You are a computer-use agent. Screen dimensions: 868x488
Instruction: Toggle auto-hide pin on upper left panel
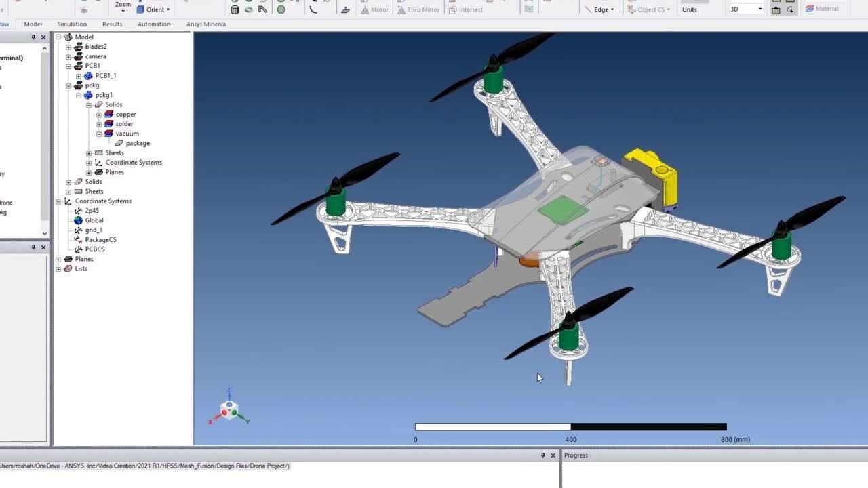[x=33, y=37]
